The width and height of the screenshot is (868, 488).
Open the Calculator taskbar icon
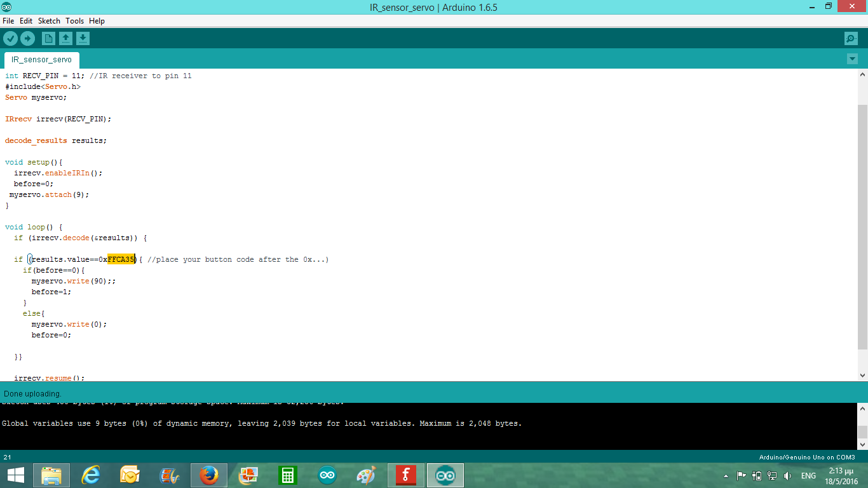(287, 475)
